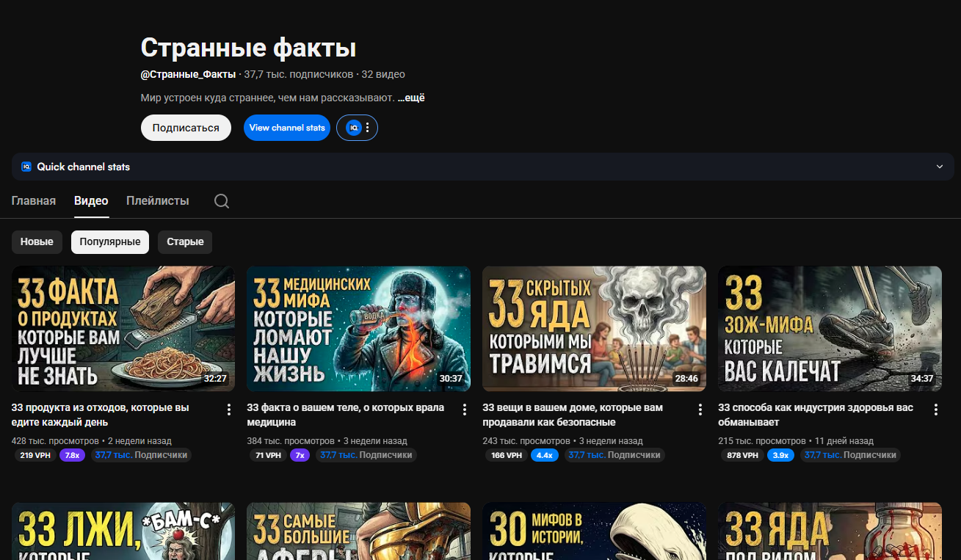This screenshot has width=961, height=560.
Task: Click the 878 VPH badge
Action: pos(742,455)
